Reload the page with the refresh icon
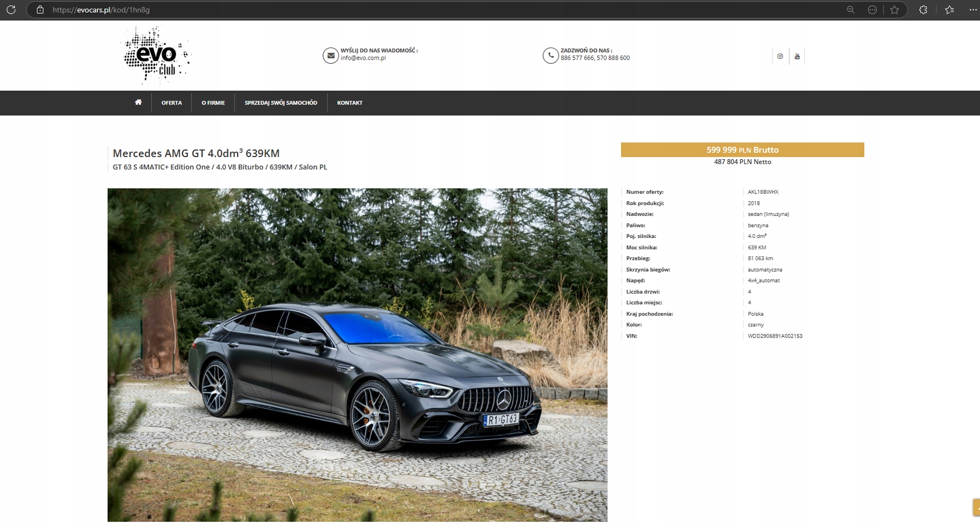The height and width of the screenshot is (527, 980). 11,10
